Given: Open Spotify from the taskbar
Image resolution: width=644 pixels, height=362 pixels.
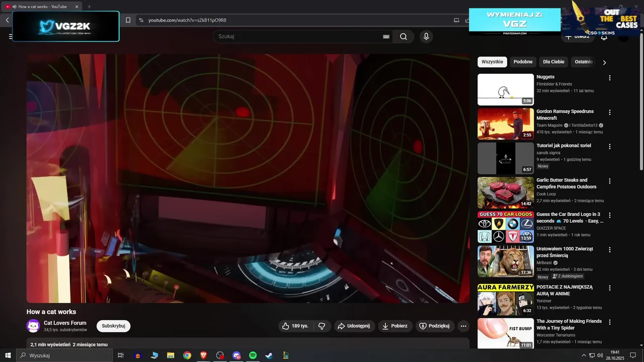Looking at the screenshot, I should (253, 355).
